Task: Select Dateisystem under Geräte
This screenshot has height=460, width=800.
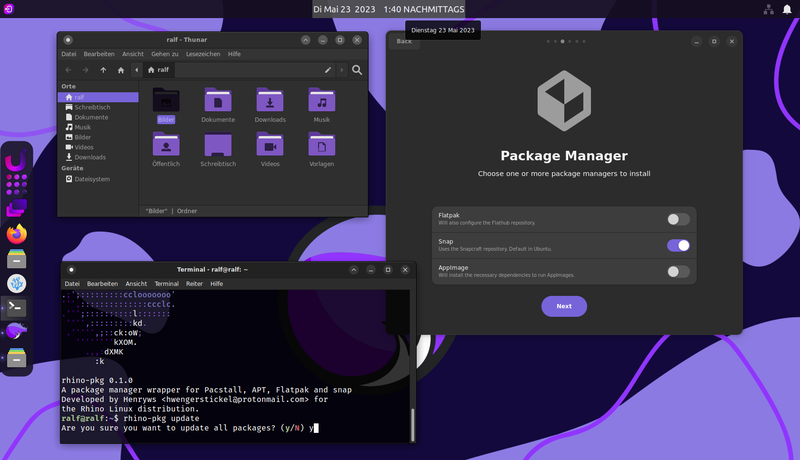Action: 98,179
